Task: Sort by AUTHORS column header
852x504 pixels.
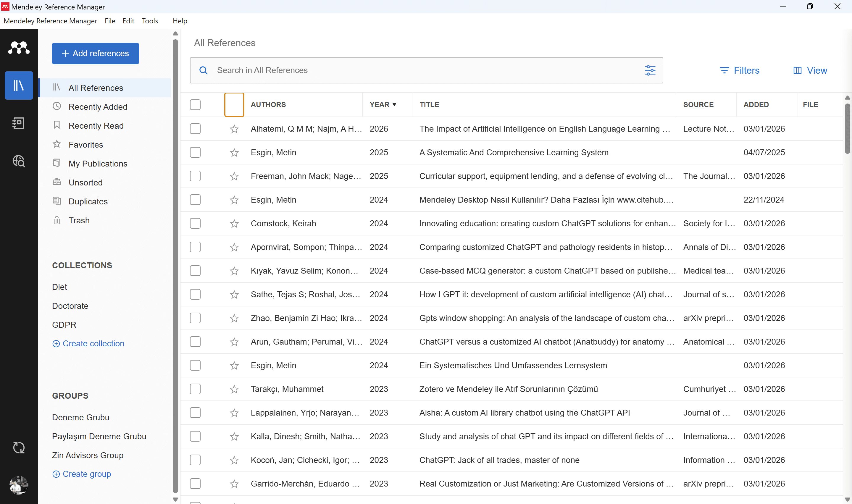Action: point(268,105)
